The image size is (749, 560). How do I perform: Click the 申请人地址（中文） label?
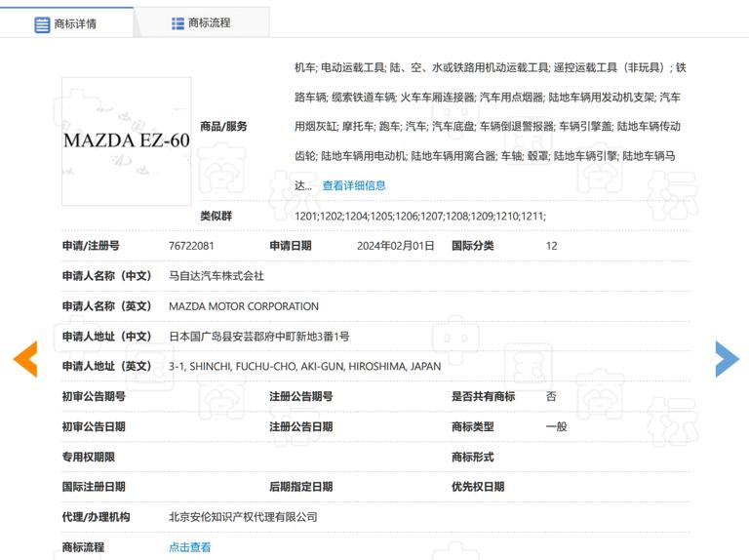(x=106, y=337)
